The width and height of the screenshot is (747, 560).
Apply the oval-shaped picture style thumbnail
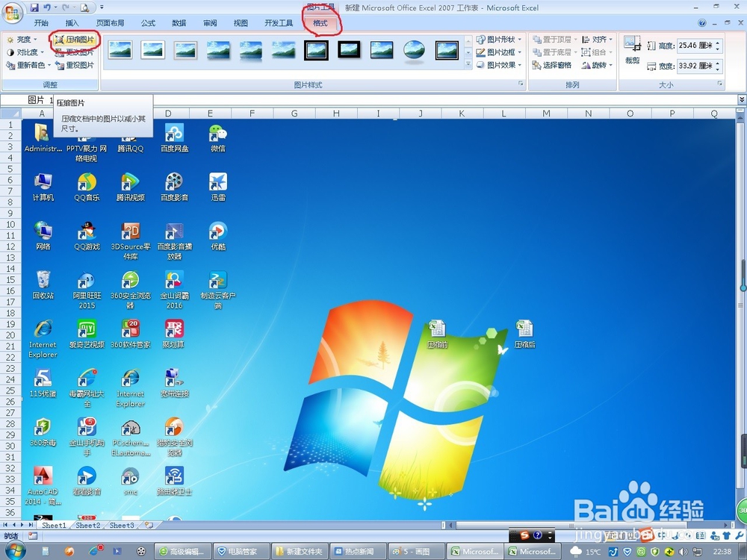(x=414, y=50)
